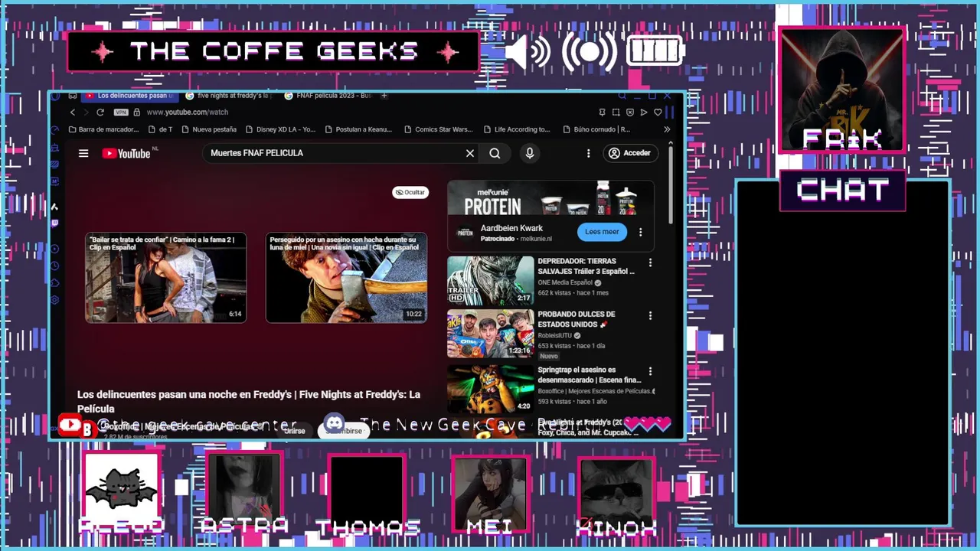Click 'ONE Media Español' channel name
Screen dimensions: 980x551
[565, 282]
